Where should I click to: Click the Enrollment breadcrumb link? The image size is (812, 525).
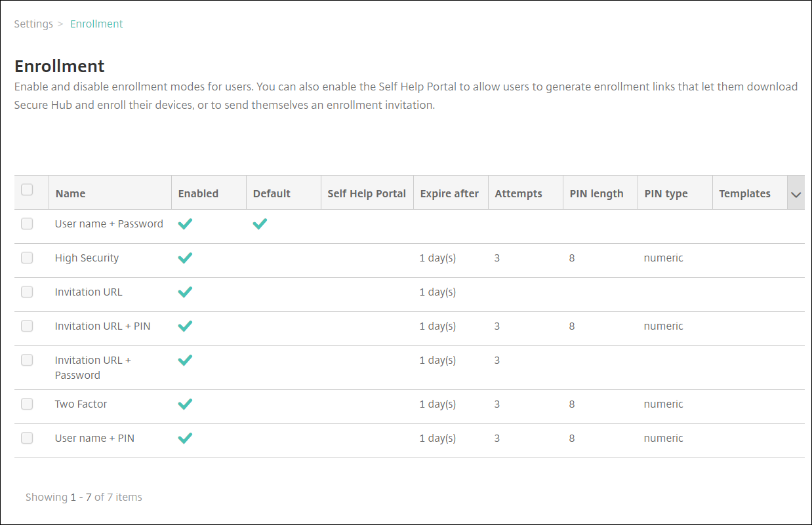[x=96, y=24]
